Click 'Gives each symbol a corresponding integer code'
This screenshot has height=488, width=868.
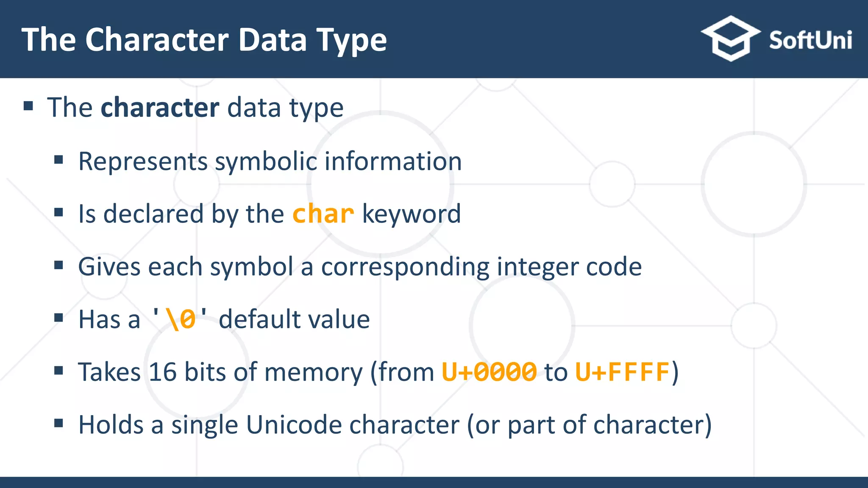(360, 267)
